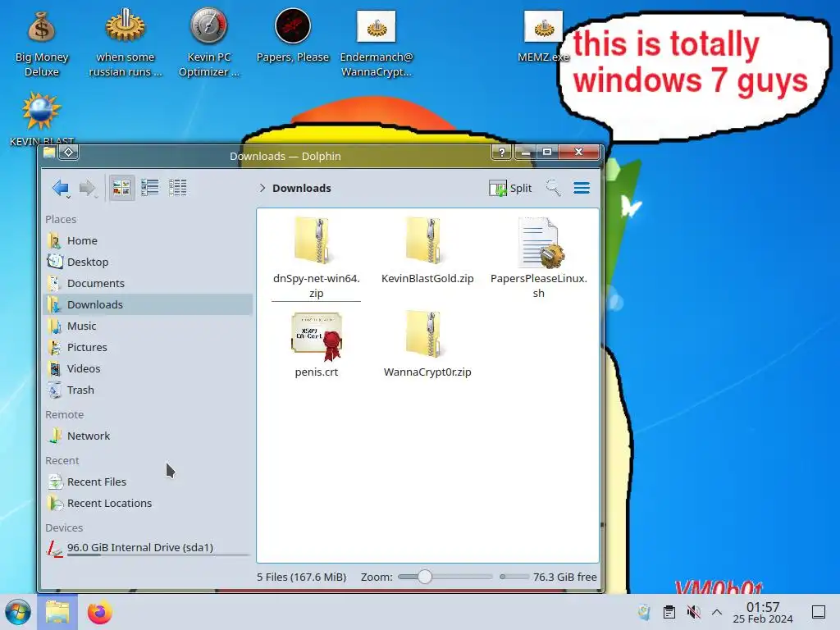Open Recent Files entry
The image size is (840, 630).
coord(148,482)
